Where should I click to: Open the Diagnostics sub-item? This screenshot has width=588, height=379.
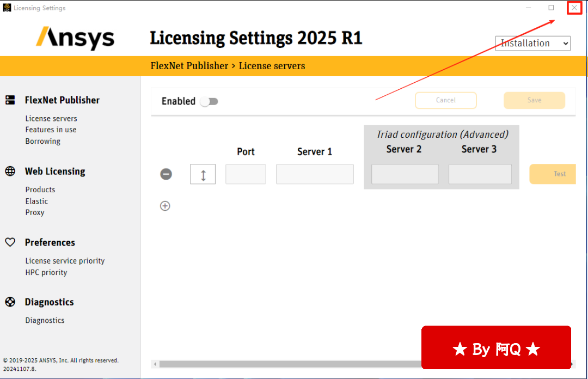click(45, 320)
